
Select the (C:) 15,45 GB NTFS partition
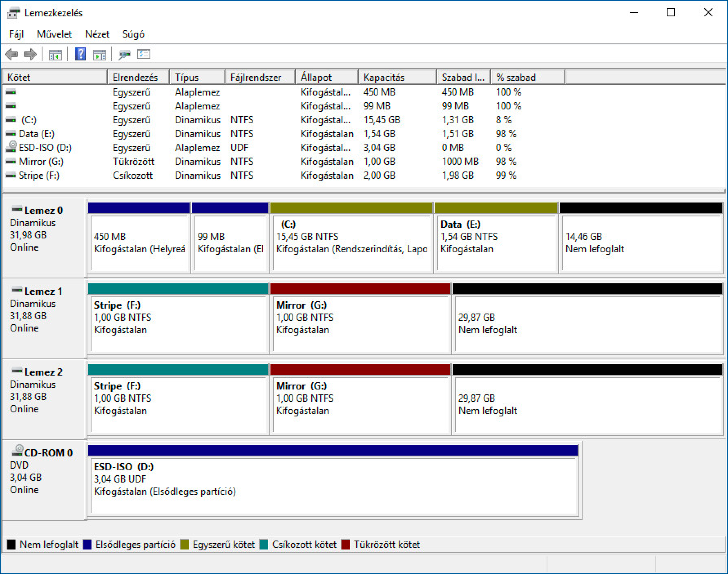click(351, 238)
